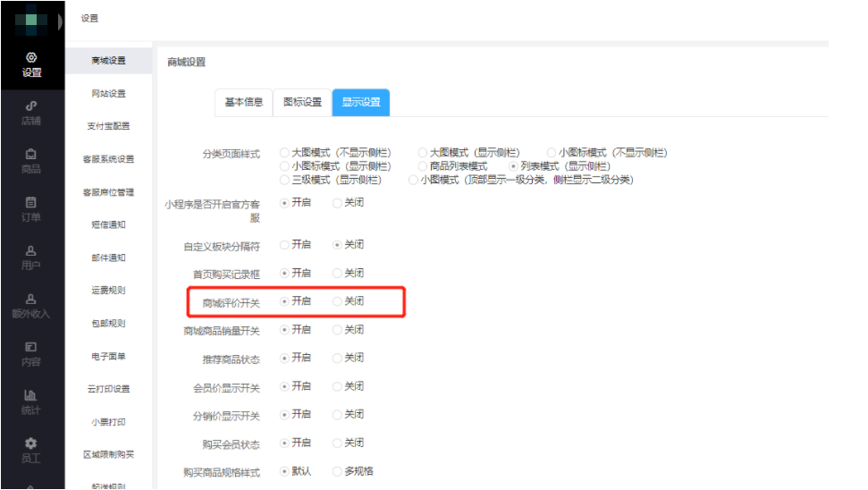Open 网站设置 in the settings submenu
This screenshot has width=868, height=490.
pos(108,94)
